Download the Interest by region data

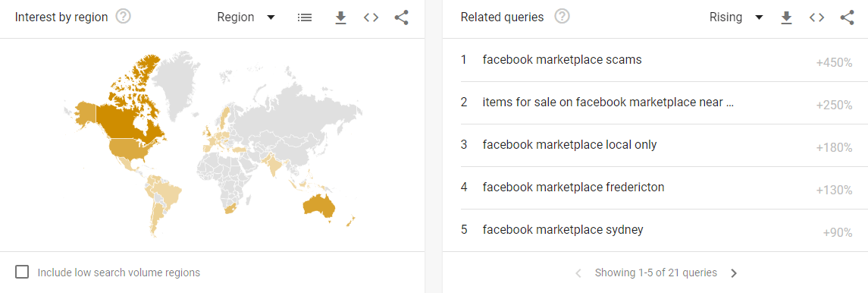(x=340, y=17)
